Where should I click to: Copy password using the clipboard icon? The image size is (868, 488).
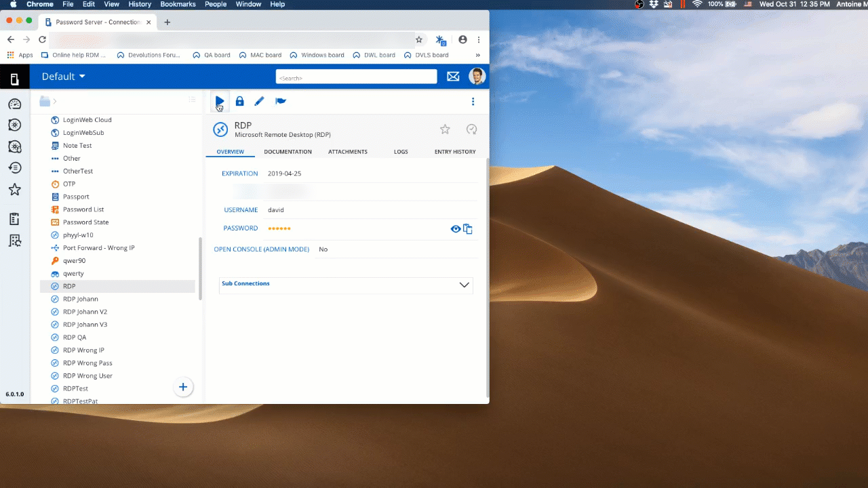468,229
